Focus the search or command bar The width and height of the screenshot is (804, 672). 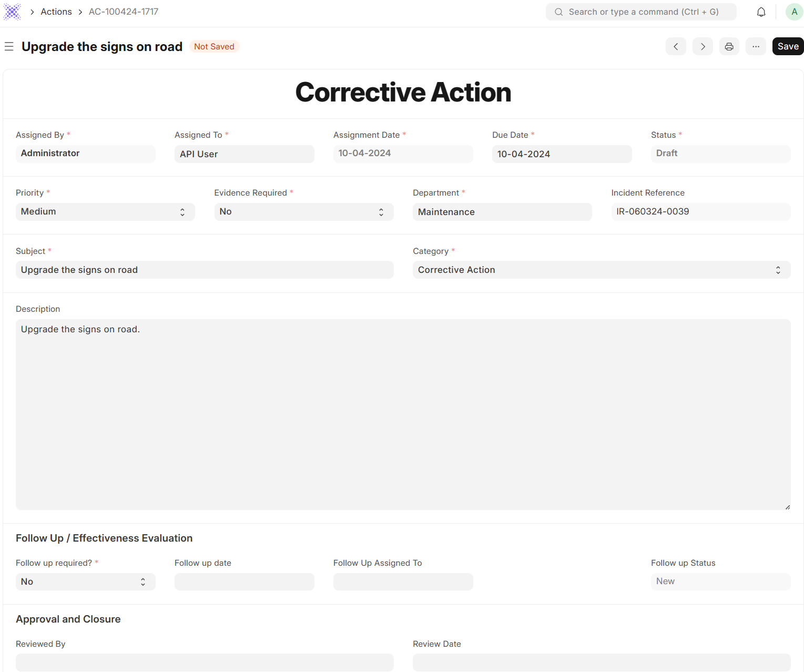click(641, 12)
